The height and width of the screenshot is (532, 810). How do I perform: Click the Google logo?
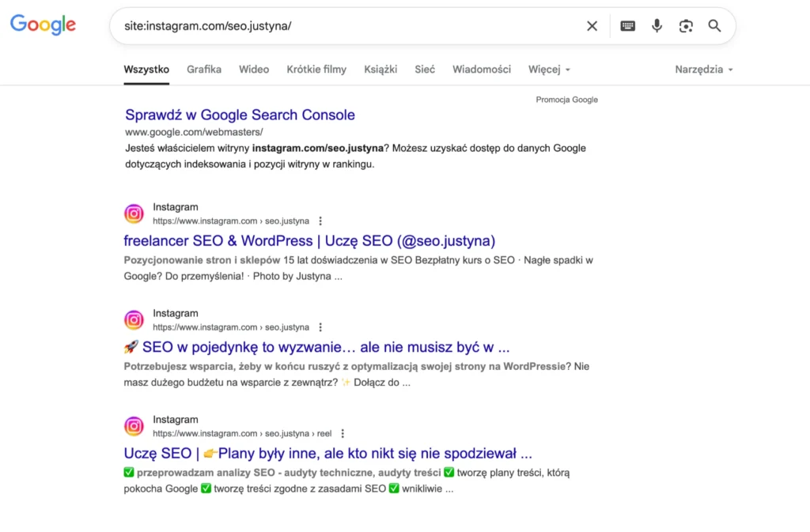pos(43,25)
